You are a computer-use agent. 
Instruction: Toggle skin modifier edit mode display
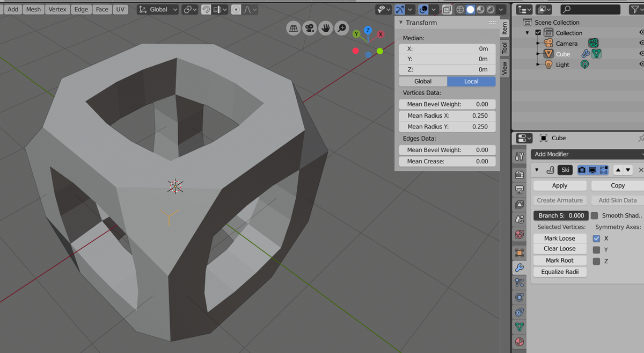(603, 170)
